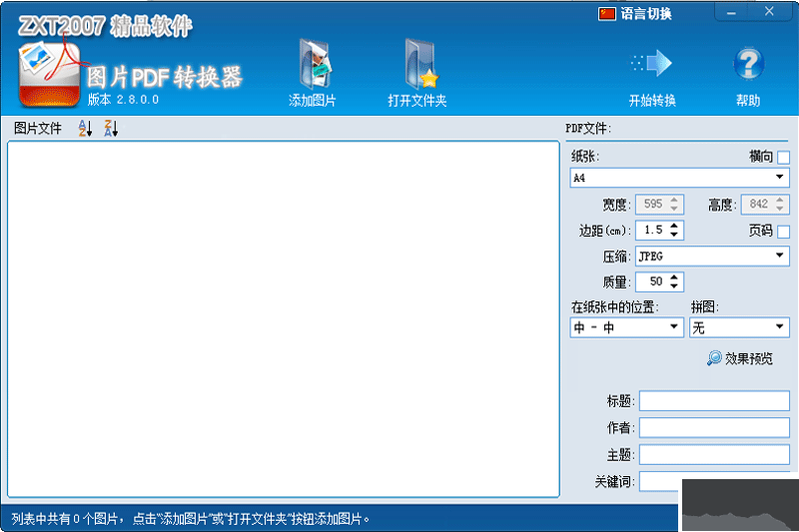799x532 pixels.
Task: Click the ZXT2007 精品软件 title text
Action: [106, 26]
